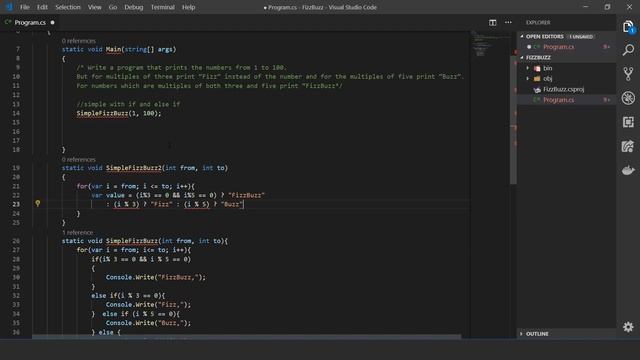
Task: Open the File menu
Action: pyautogui.click(x=24, y=7)
